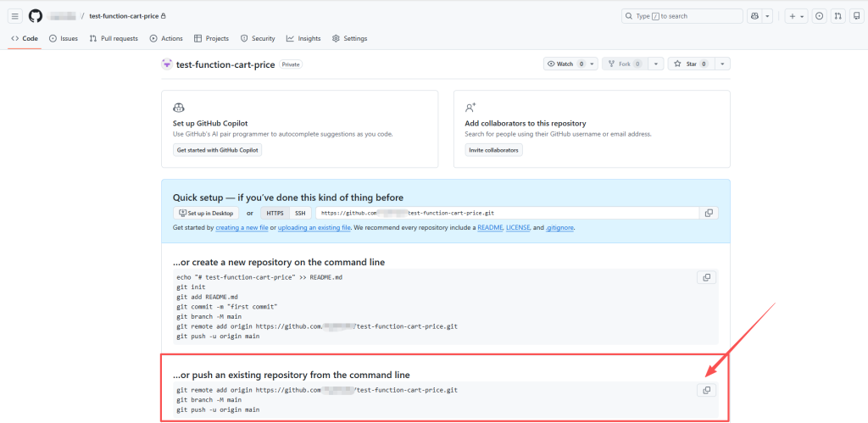The width and height of the screenshot is (868, 423).
Task: Open the plus Create new dropdown
Action: [796, 16]
